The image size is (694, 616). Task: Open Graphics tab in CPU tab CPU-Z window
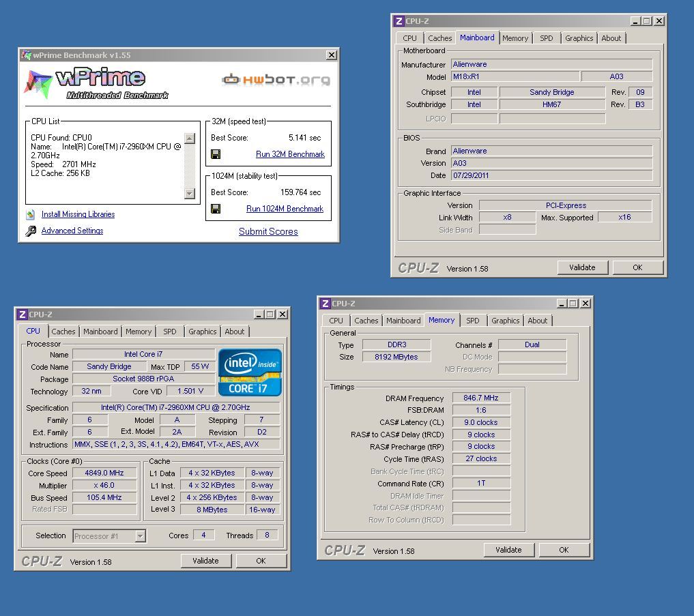tap(202, 332)
